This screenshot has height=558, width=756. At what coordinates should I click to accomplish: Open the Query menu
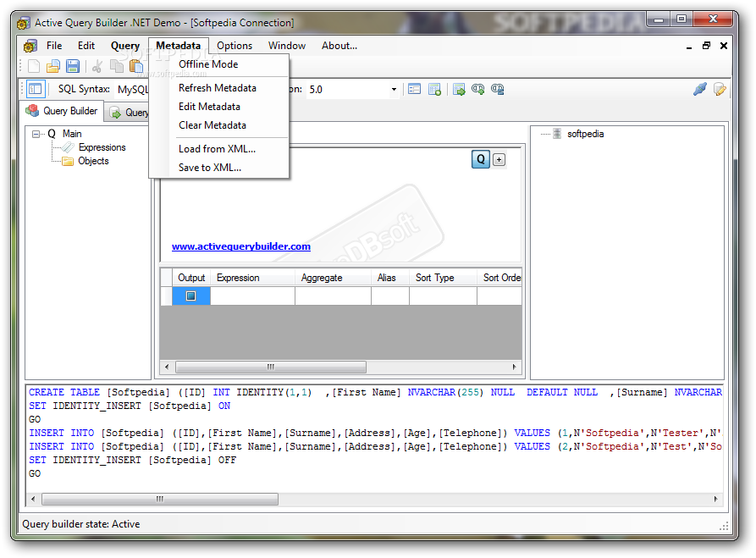(x=125, y=46)
